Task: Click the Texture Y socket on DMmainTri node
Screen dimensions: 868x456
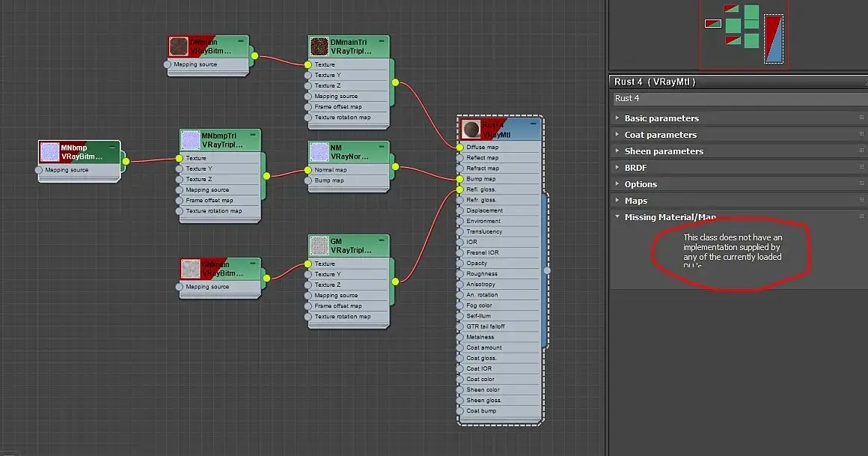Action: 308,76
